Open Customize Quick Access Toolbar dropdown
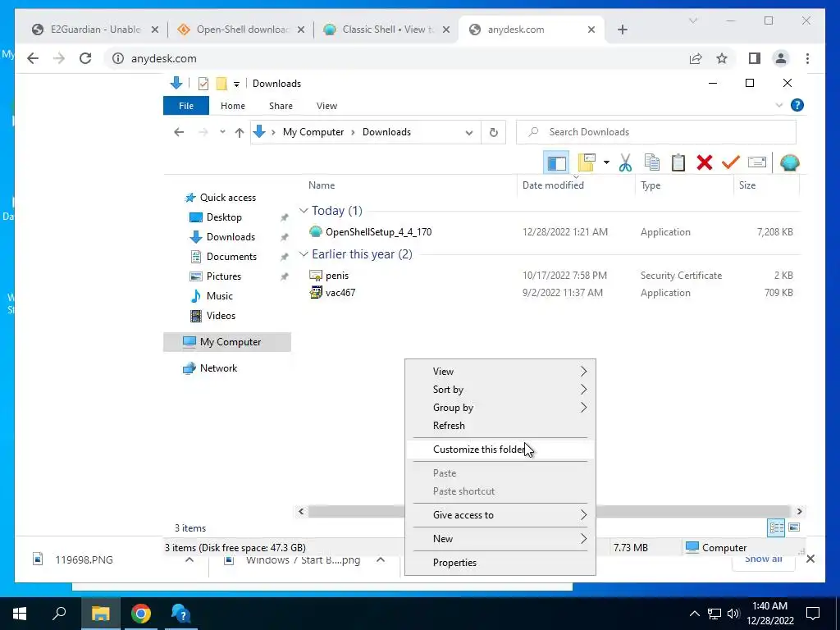 pyautogui.click(x=236, y=84)
